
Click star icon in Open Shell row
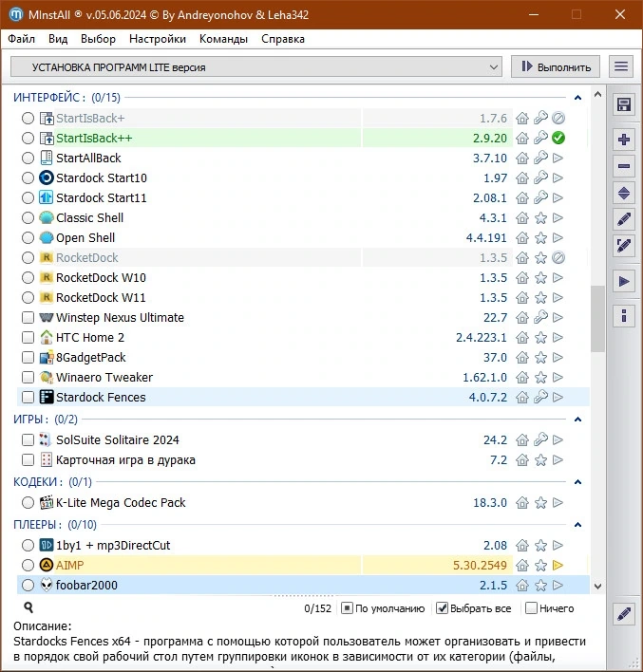540,238
